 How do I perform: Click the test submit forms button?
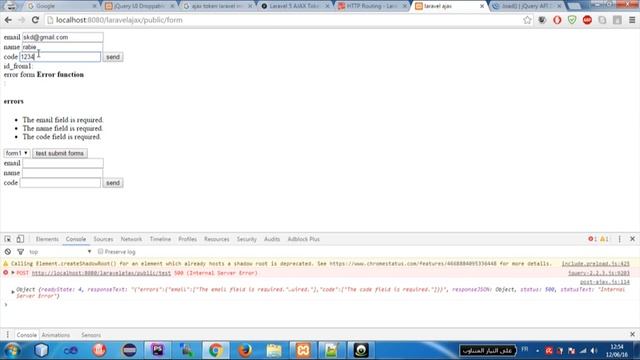pyautogui.click(x=60, y=153)
